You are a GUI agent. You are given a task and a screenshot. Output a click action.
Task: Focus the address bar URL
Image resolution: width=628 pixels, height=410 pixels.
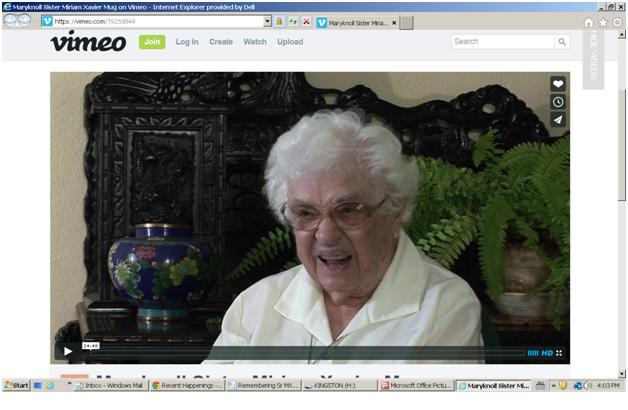158,22
